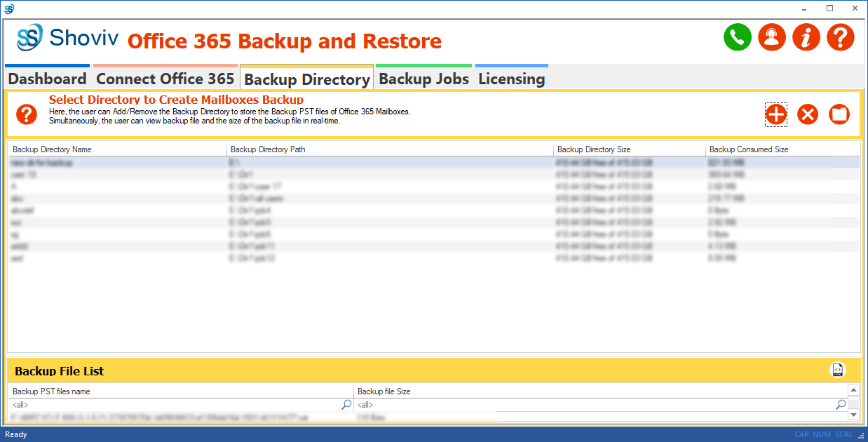
Task: Sort by Backup Directory Size column header
Action: coord(630,149)
